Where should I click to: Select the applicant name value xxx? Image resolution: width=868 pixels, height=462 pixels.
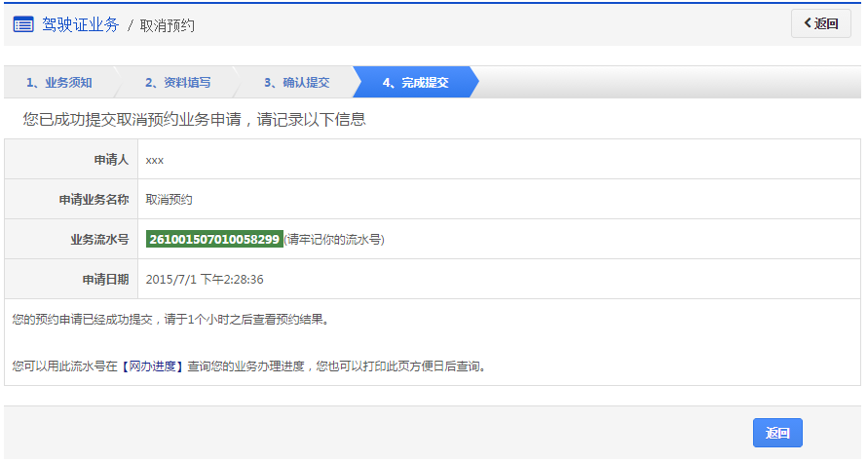154,159
